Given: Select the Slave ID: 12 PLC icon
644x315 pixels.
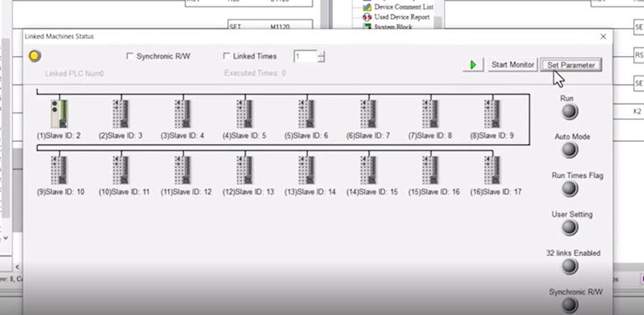Looking at the screenshot, I should (182, 170).
